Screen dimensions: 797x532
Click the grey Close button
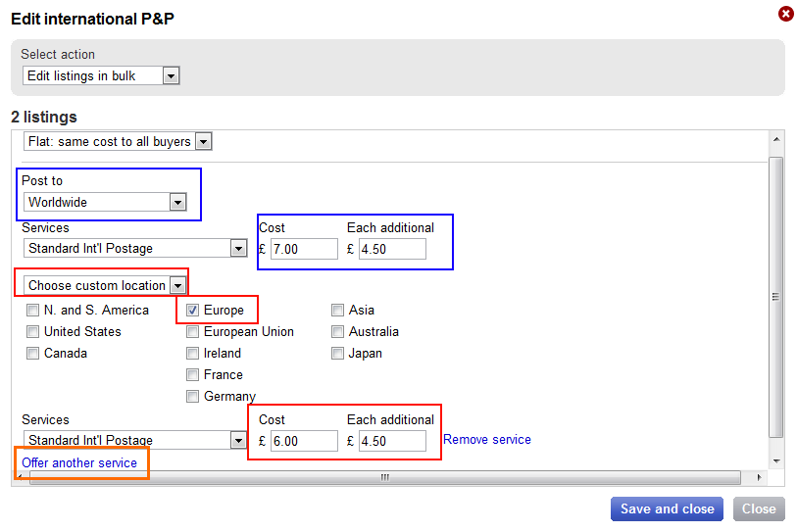tap(759, 508)
